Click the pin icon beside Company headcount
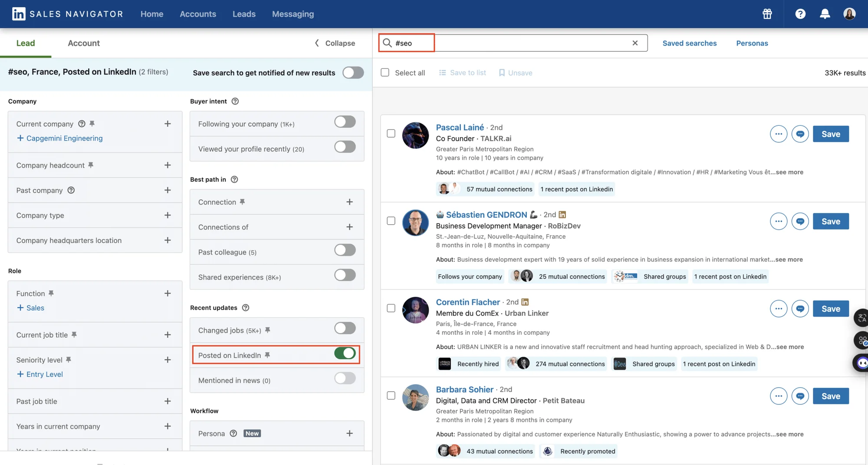Screen dimensions: 868x465 pos(91,165)
